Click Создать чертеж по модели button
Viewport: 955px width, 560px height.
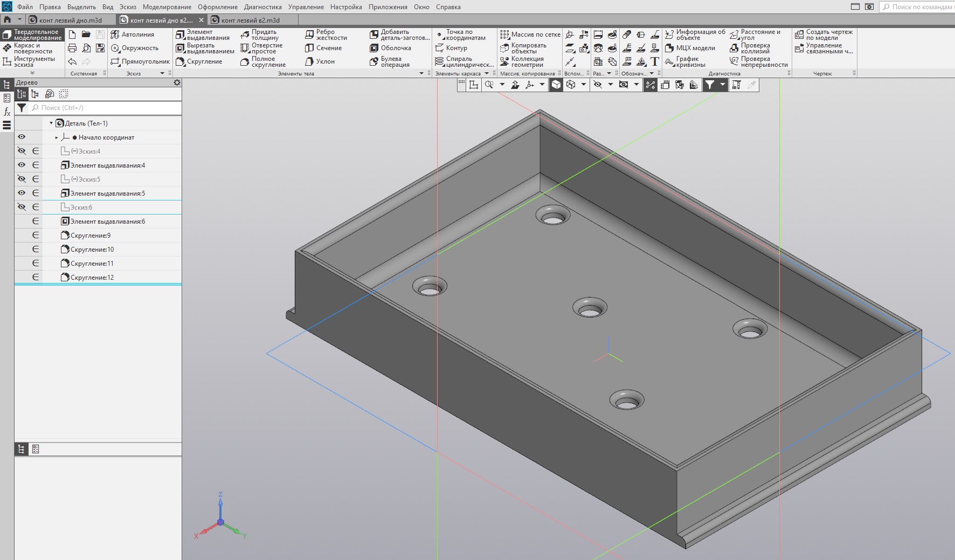(x=824, y=34)
